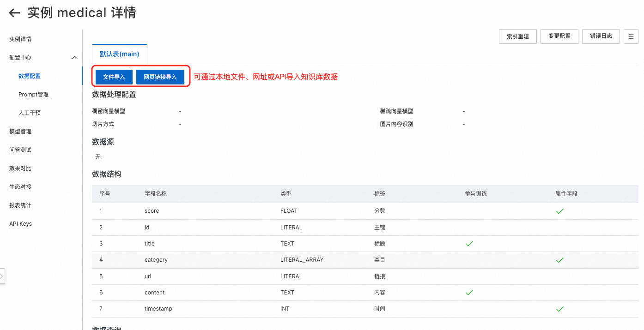This screenshot has width=644, height=330.
Task: Click the 数据结构 heading
Action: click(x=107, y=174)
